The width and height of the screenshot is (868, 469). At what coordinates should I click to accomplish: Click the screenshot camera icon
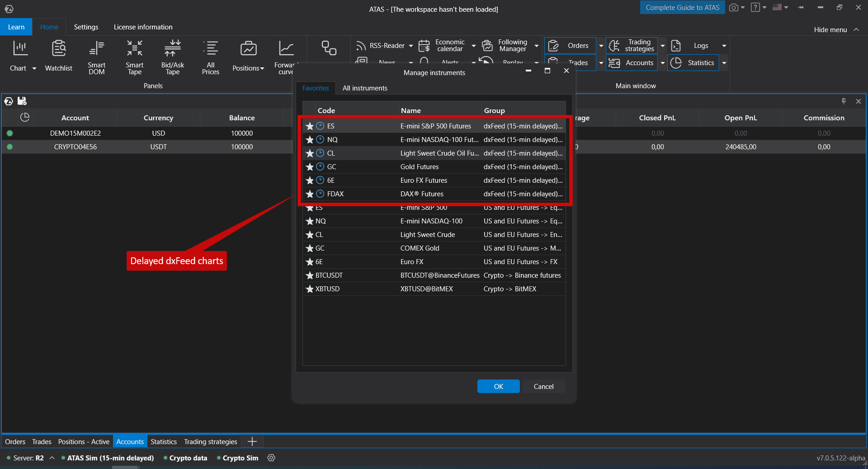point(734,8)
